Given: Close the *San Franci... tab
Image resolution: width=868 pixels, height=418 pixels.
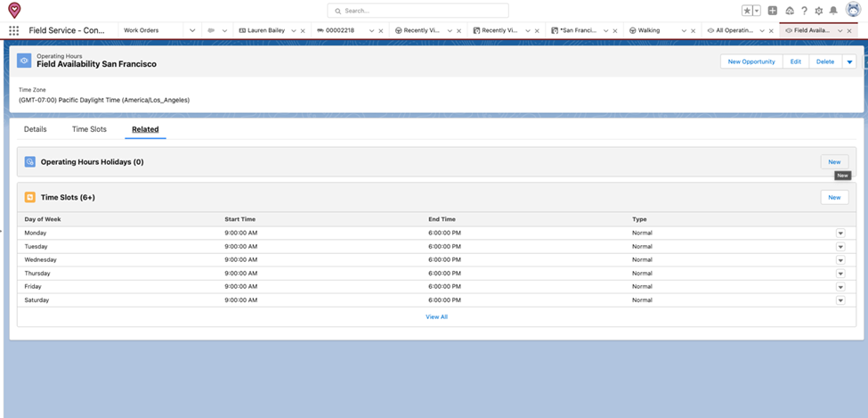Looking at the screenshot, I should (615, 31).
